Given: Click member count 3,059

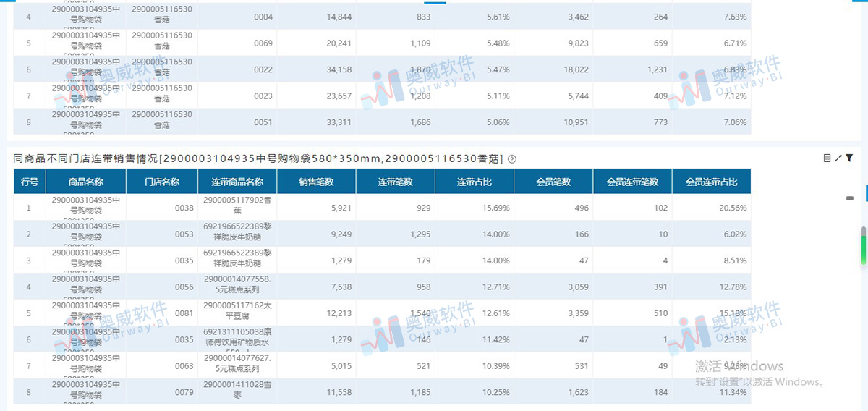Looking at the screenshot, I should [x=577, y=287].
